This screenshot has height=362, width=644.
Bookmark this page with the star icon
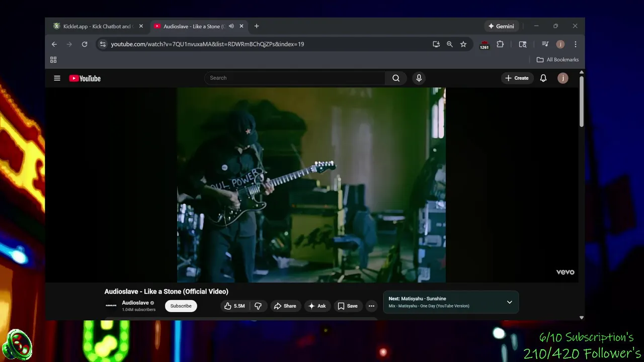[463, 44]
